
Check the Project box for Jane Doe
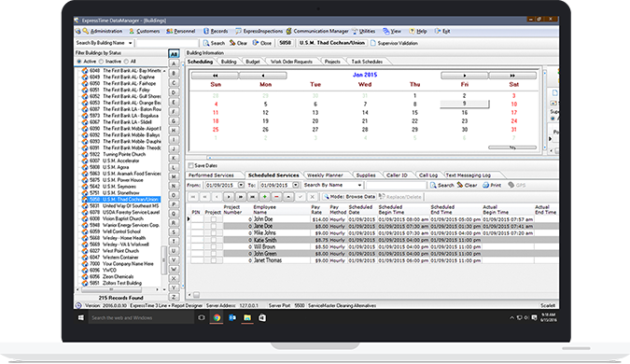click(x=214, y=226)
